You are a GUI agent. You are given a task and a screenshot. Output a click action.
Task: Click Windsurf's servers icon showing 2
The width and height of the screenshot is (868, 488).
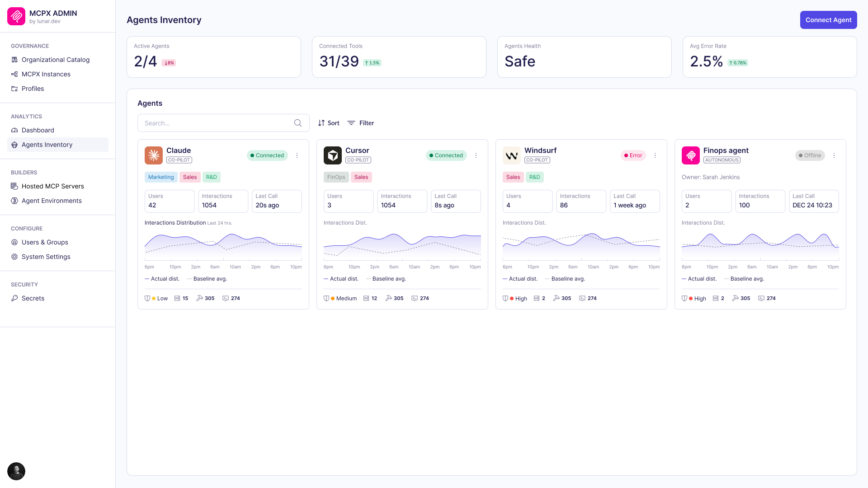(x=537, y=298)
